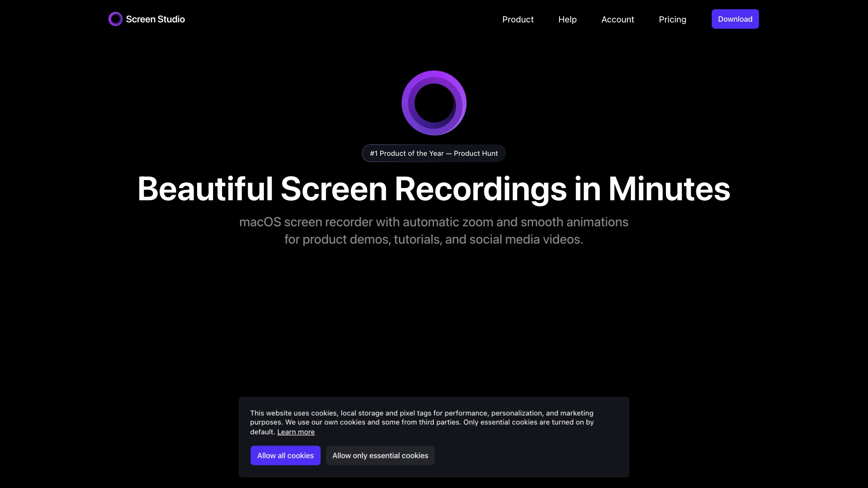Screen dimensions: 868x488
Task: Click the Download button in header
Action: (735, 19)
